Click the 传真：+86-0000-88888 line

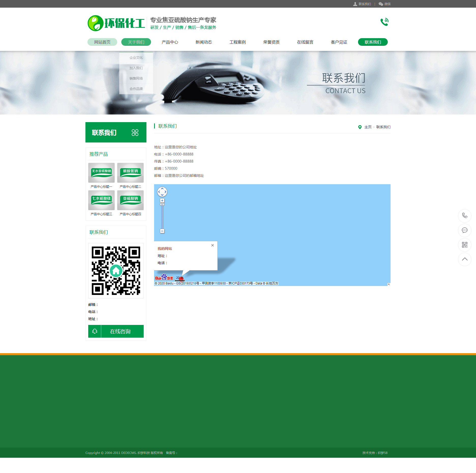pos(174,161)
